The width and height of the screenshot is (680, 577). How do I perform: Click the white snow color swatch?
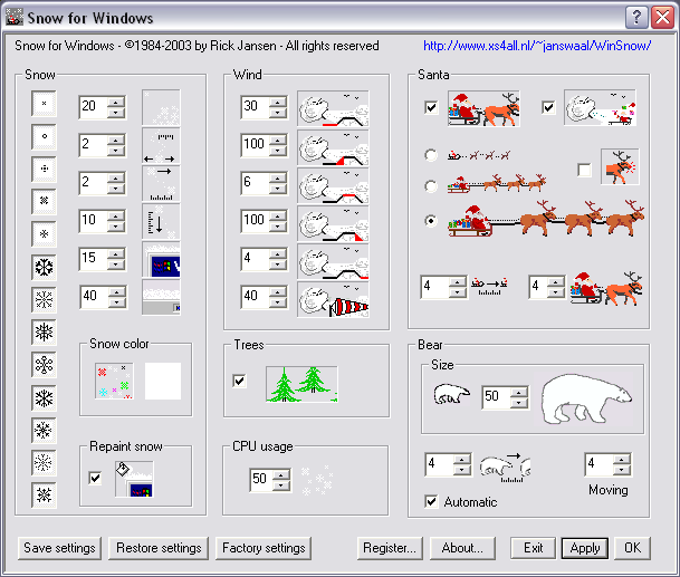pos(163,381)
